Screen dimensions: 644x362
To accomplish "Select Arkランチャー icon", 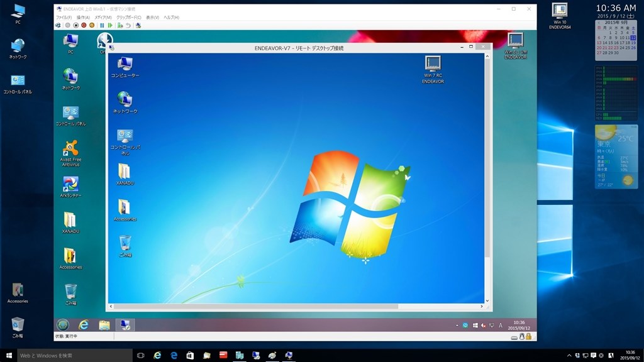I will tap(70, 187).
